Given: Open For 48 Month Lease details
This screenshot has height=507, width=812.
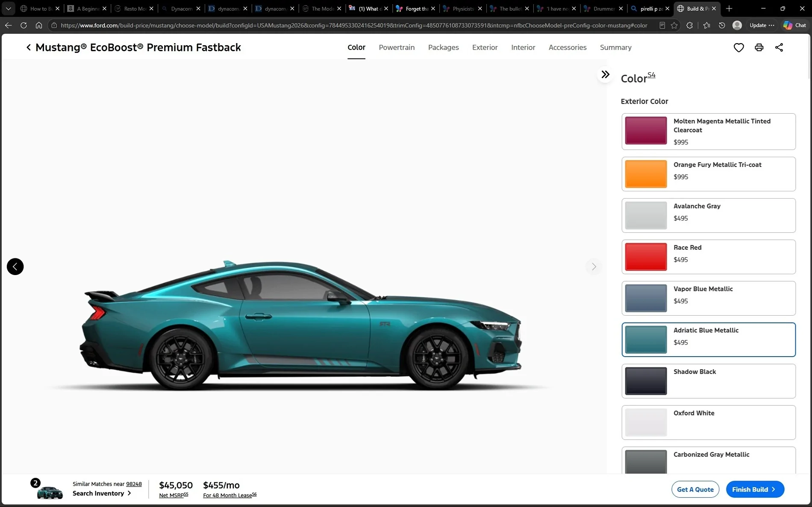Looking at the screenshot, I should pos(230,495).
